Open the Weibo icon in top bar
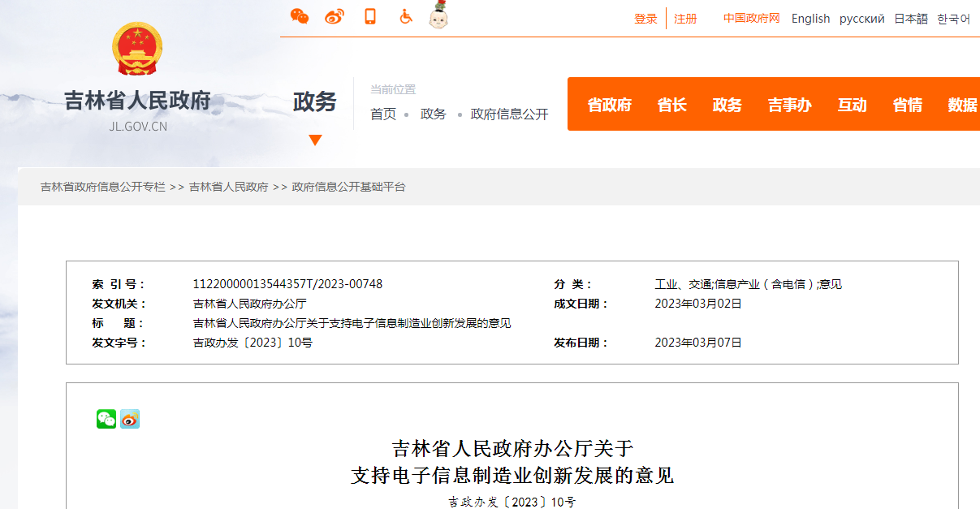Image resolution: width=980 pixels, height=509 pixels. (335, 16)
